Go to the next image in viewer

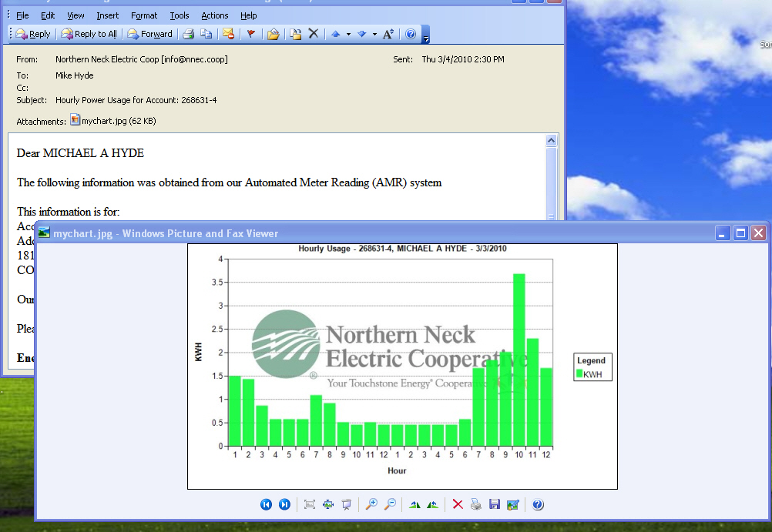coord(284,504)
